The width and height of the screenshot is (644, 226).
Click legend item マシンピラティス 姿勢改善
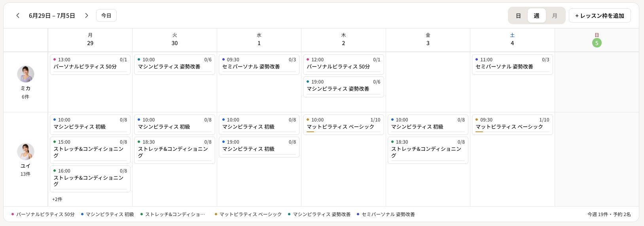click(319, 215)
